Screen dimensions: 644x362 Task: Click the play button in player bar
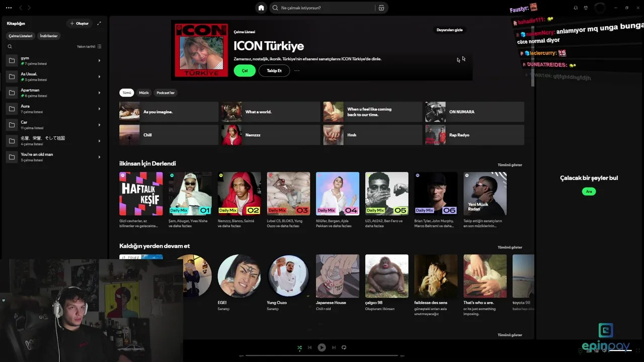[x=321, y=347]
